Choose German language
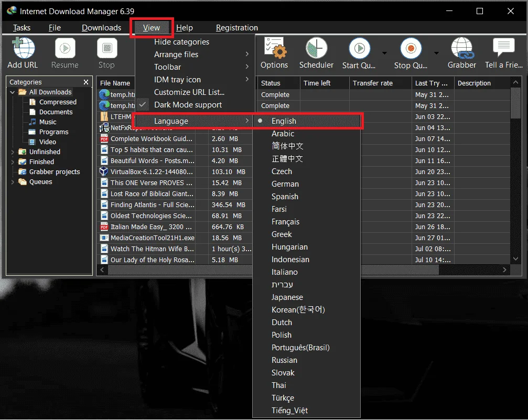The image size is (528, 420). pyautogui.click(x=285, y=184)
